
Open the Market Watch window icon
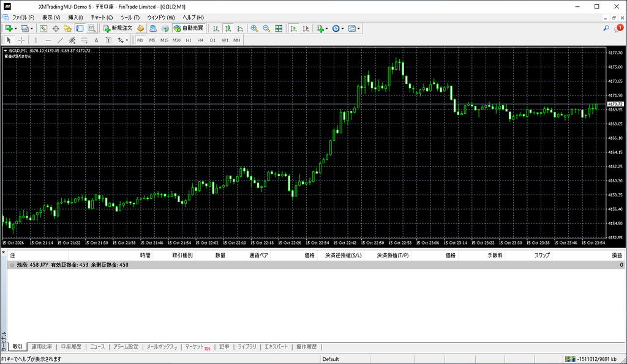pos(43,28)
